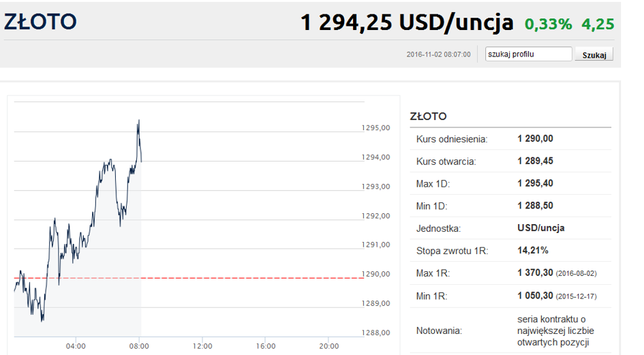
Task: Click the 20:00 time axis label
Action: pyautogui.click(x=328, y=346)
